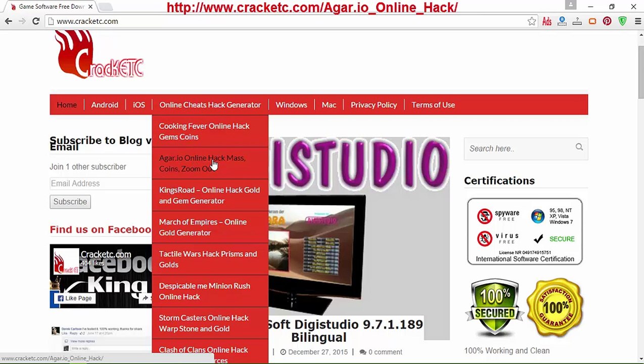Click the December 27, 2015 post date
This screenshot has height=364, width=644.
(x=314, y=352)
